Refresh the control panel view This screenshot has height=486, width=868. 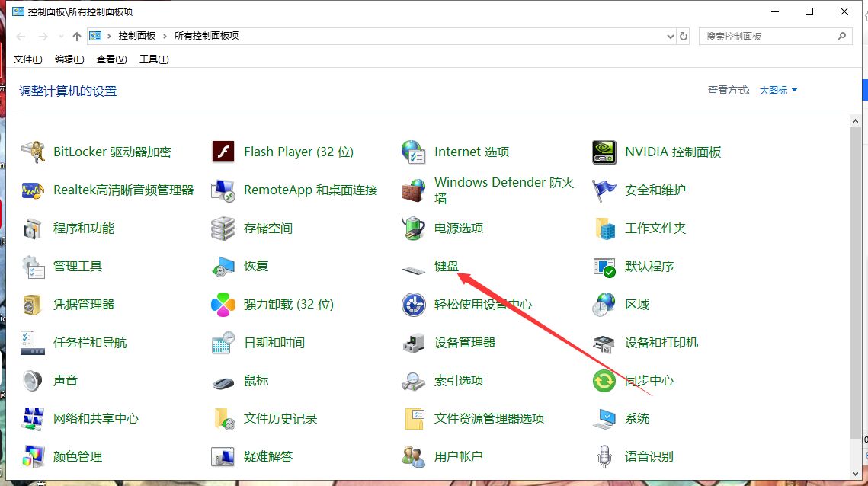[684, 36]
